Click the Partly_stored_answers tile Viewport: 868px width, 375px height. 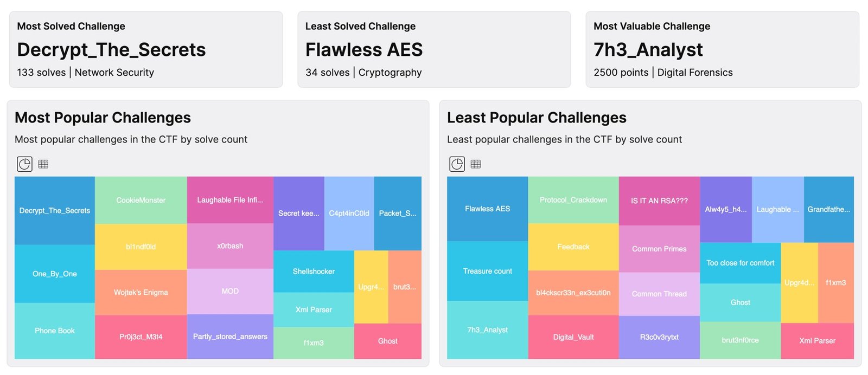(230, 337)
